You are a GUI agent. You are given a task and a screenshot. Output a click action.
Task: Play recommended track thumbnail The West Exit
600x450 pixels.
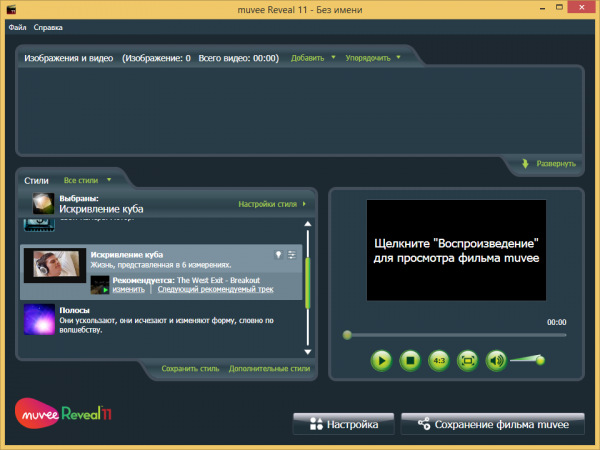(x=100, y=285)
